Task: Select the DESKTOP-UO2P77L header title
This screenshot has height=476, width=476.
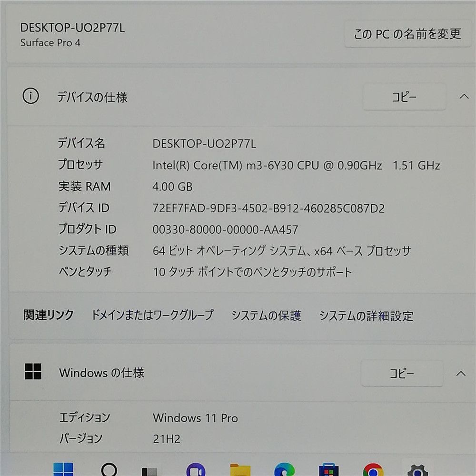Action: click(72, 28)
